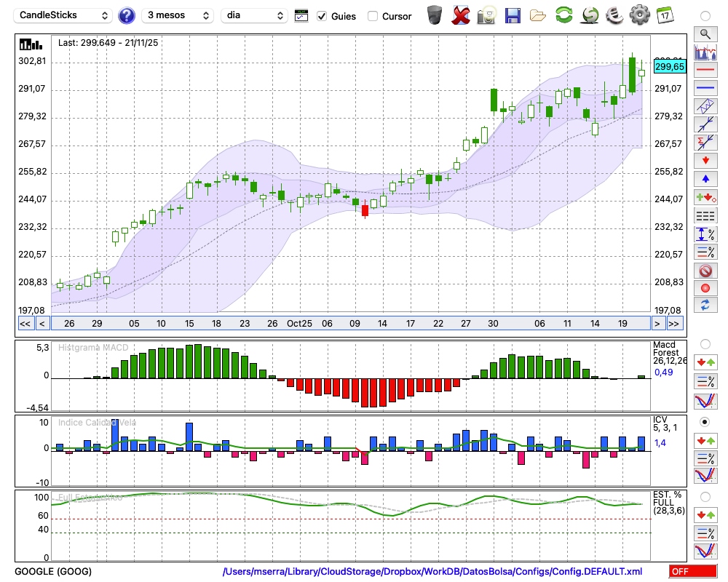Click the green refresh arrows icon
Screen dimensions: 728x582
pyautogui.click(x=563, y=15)
